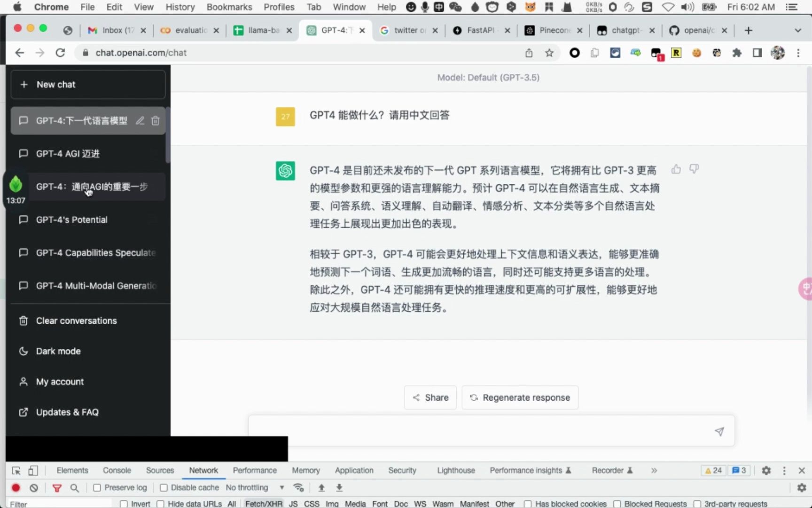Click the send message paper plane icon
The height and width of the screenshot is (508, 812).
click(719, 431)
